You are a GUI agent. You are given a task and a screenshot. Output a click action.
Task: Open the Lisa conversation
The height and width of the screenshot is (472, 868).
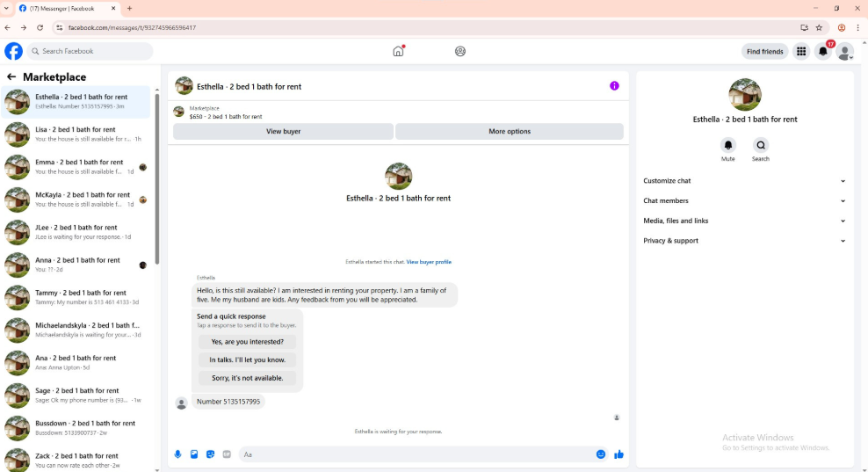(x=76, y=134)
